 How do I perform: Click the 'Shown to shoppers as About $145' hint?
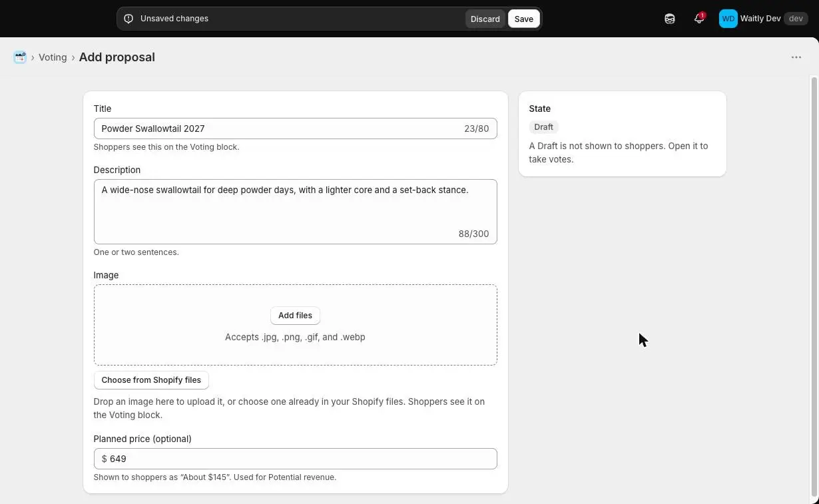214,477
